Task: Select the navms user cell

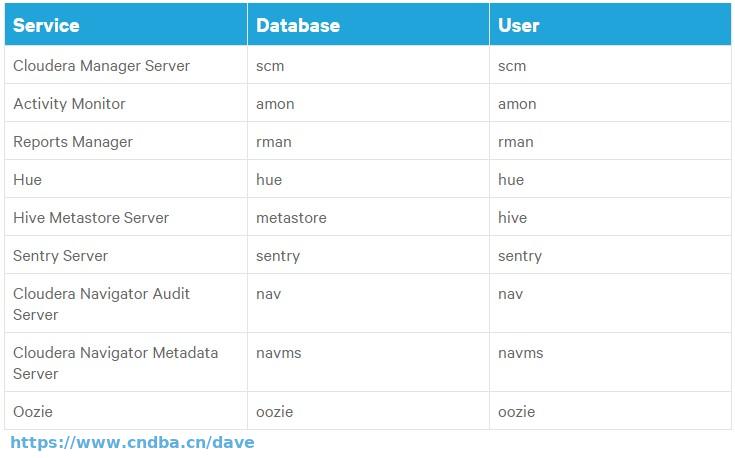Action: click(x=610, y=362)
